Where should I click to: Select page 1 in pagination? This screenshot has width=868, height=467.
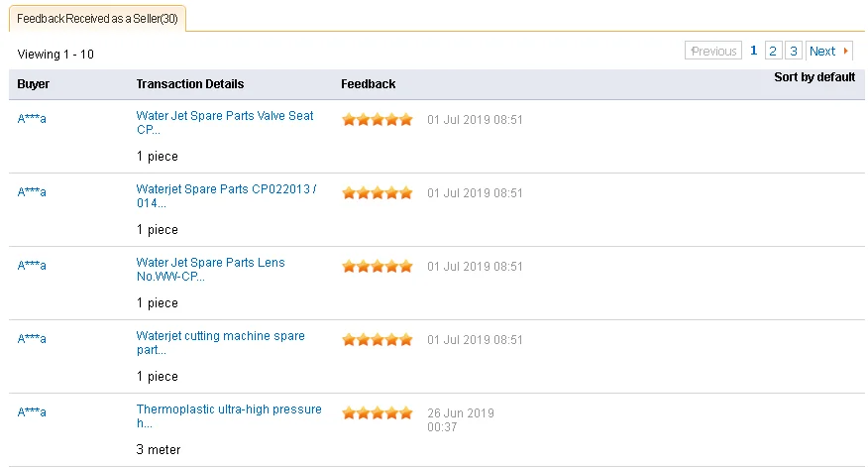(753, 51)
